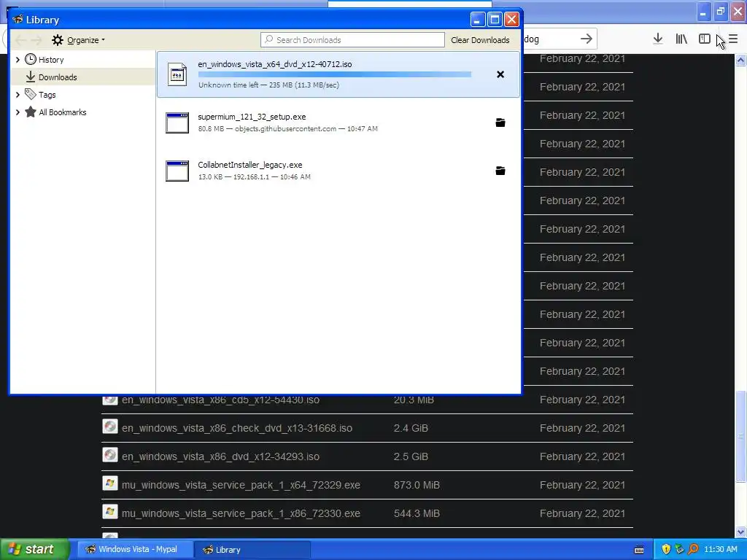Go forward in Library navigation
Image resolution: width=747 pixels, height=560 pixels.
tap(36, 40)
